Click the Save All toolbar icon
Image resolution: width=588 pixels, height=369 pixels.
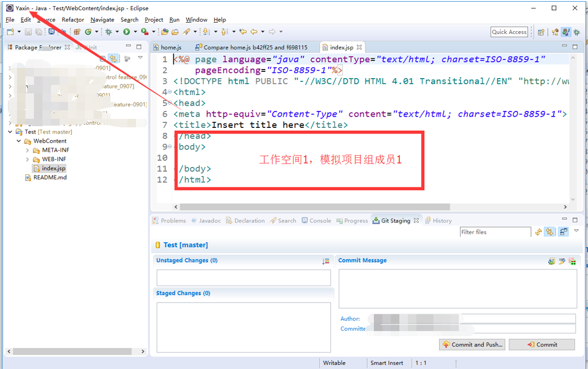39,32
